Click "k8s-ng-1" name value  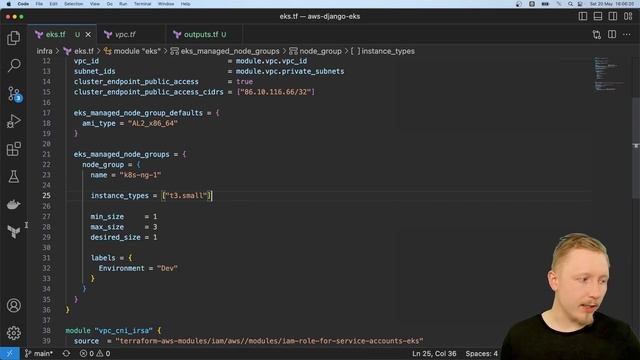coord(140,175)
